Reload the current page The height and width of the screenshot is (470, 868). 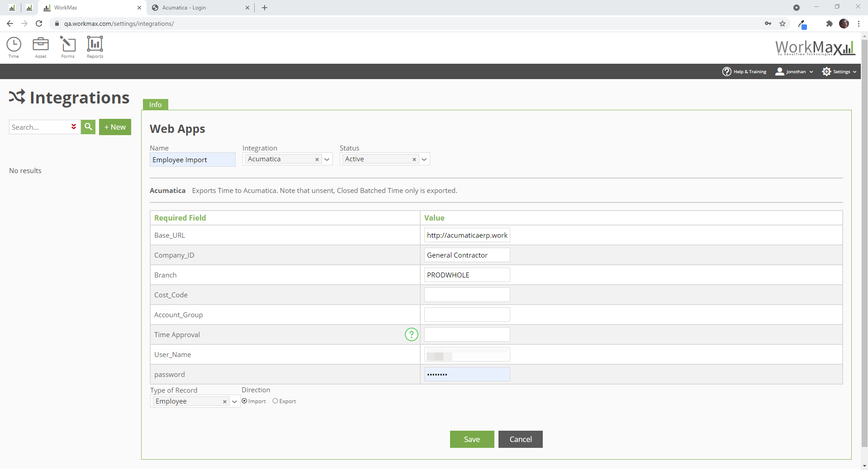tap(39, 23)
